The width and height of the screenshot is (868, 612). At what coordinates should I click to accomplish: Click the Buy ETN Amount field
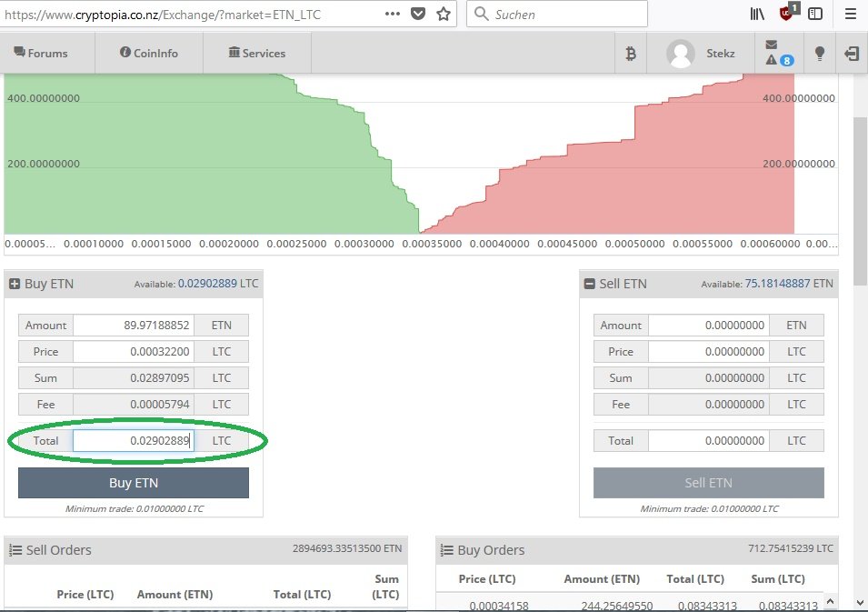[134, 326]
